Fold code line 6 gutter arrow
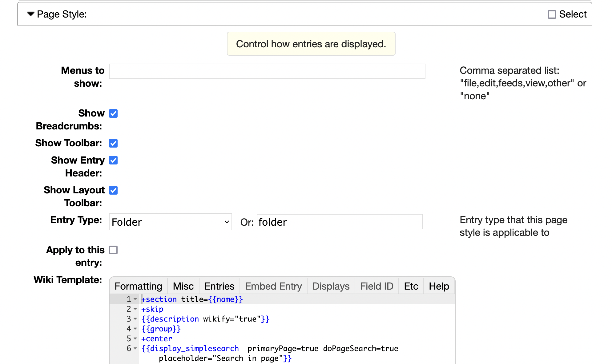The width and height of the screenshot is (612, 364). click(x=135, y=348)
